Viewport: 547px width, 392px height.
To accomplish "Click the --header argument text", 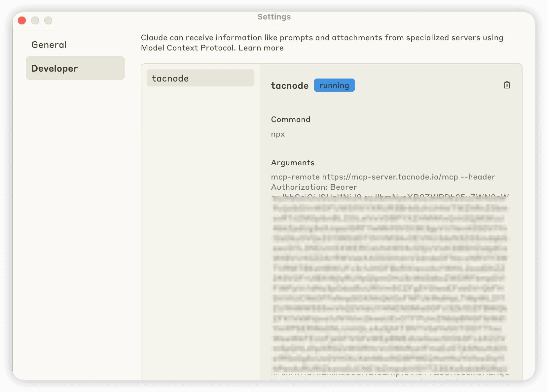I will [478, 177].
